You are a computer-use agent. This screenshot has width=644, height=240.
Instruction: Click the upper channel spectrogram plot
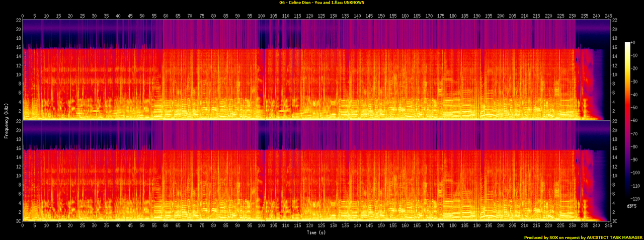click(315, 69)
